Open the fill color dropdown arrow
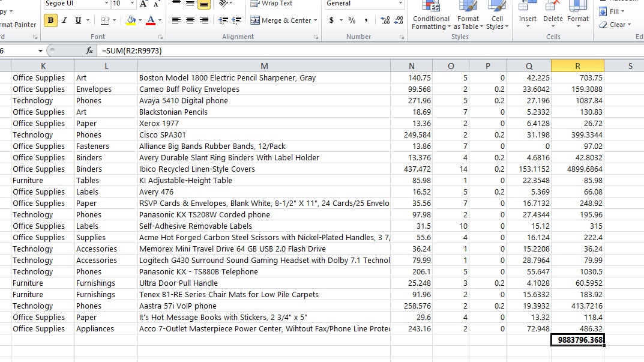Viewport: 644px width, 362px height. coord(140,20)
